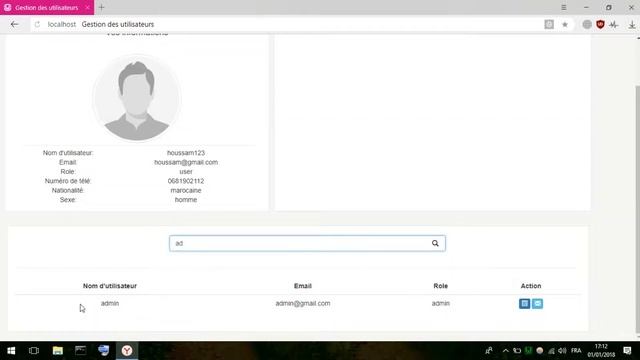This screenshot has height=360, width=640.
Task: Open the volume control in the tray
Action: pyautogui.click(x=562, y=351)
